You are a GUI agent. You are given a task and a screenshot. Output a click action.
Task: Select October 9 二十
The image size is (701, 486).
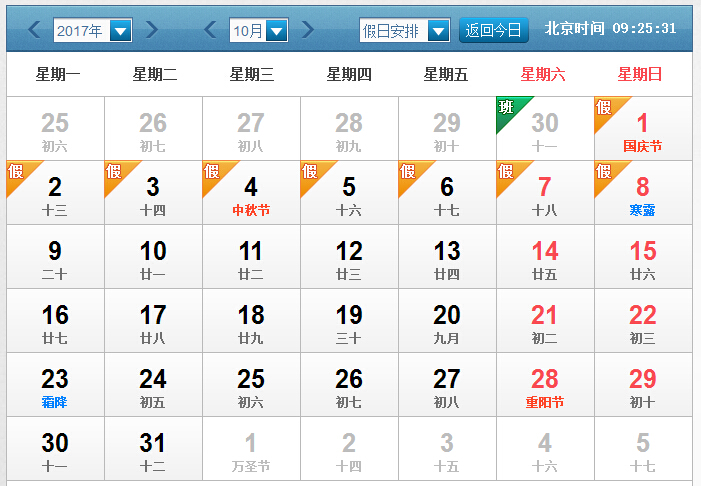click(x=55, y=257)
